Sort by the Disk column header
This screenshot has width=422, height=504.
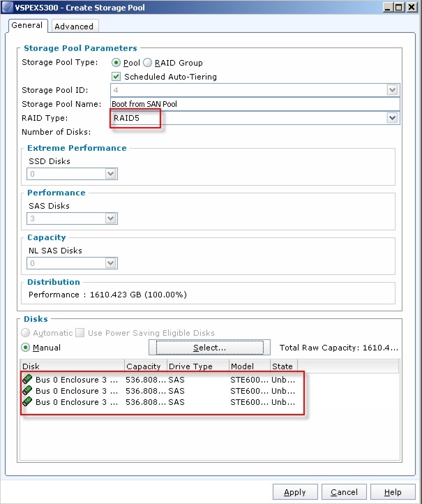[x=73, y=366]
